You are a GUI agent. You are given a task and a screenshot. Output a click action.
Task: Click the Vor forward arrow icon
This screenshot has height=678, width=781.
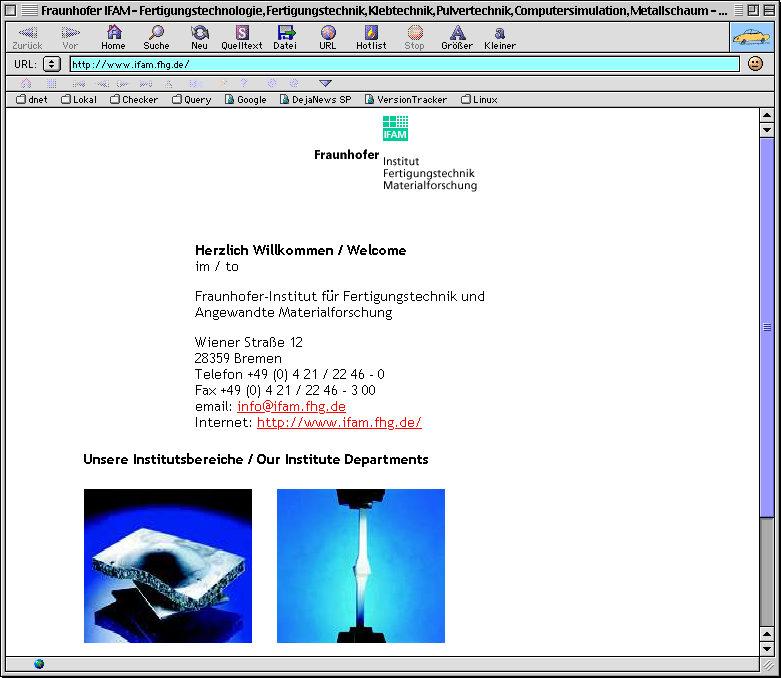[x=70, y=33]
